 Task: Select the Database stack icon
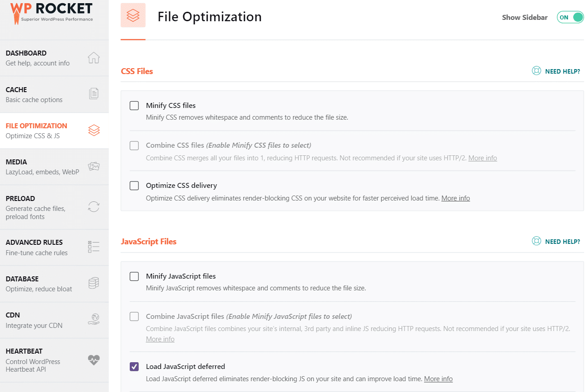(94, 283)
